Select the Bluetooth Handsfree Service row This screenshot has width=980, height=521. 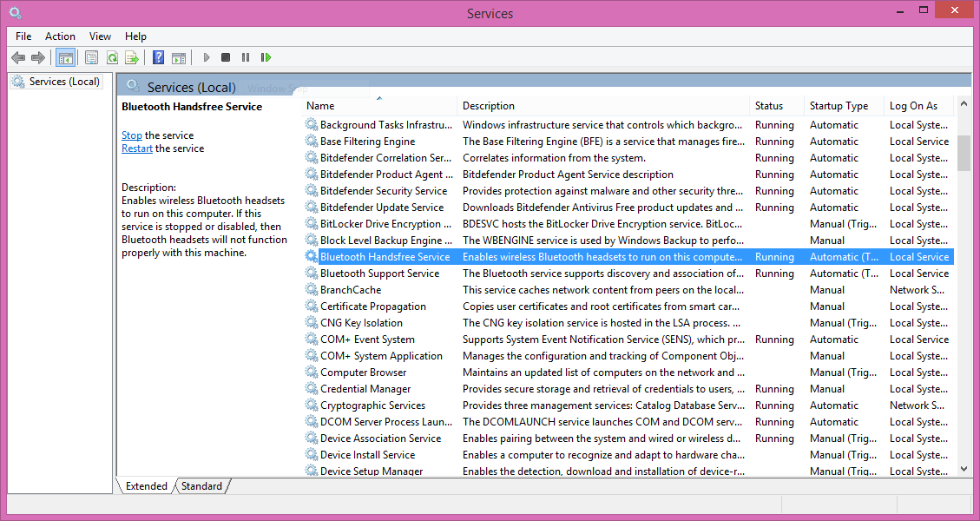(x=628, y=257)
